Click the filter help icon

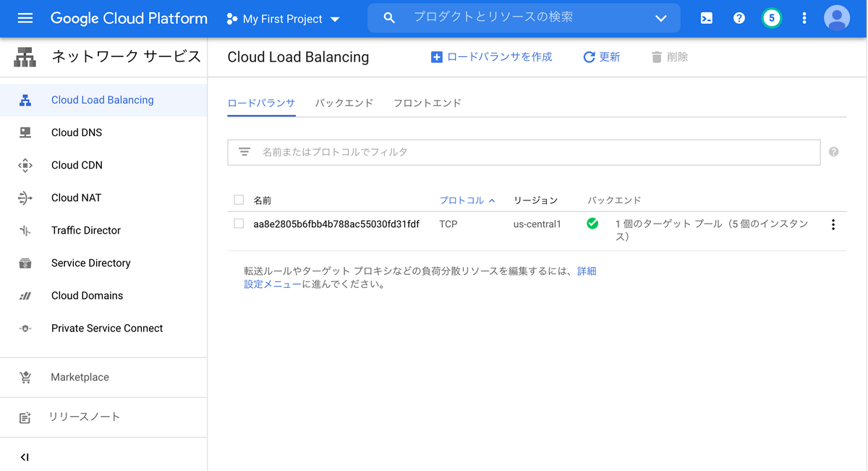pos(834,152)
